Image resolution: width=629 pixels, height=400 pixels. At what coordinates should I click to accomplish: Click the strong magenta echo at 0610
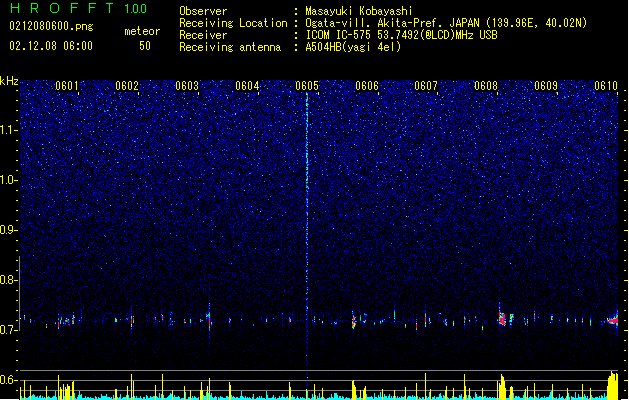click(x=613, y=321)
